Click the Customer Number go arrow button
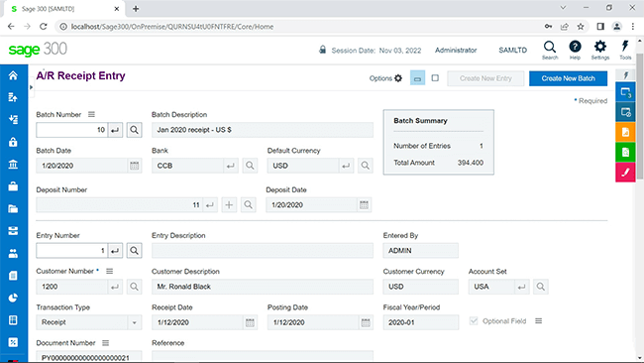 pyautogui.click(x=115, y=287)
